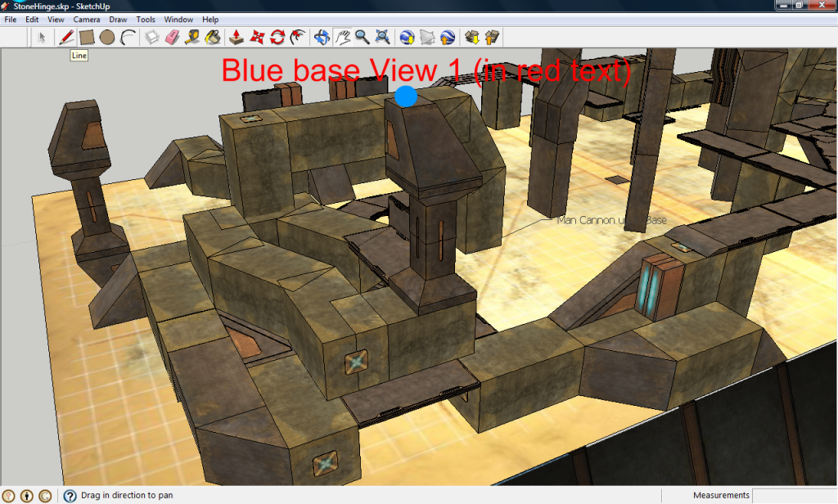The width and height of the screenshot is (838, 504).
Task: Open the View menu
Action: coord(56,20)
